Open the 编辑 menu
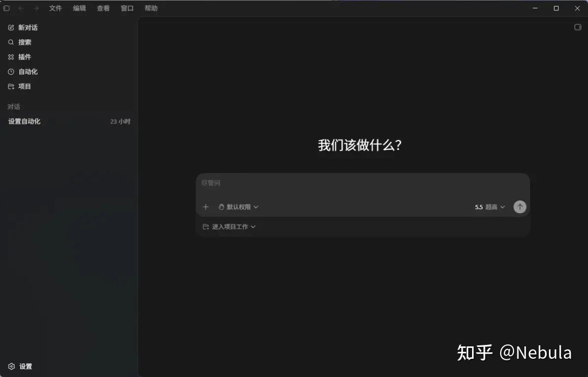 pos(79,8)
